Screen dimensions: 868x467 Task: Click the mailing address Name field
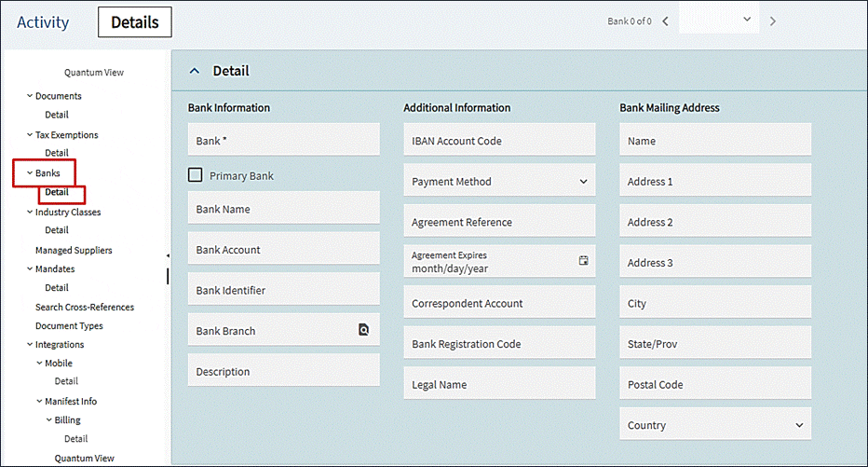(715, 140)
